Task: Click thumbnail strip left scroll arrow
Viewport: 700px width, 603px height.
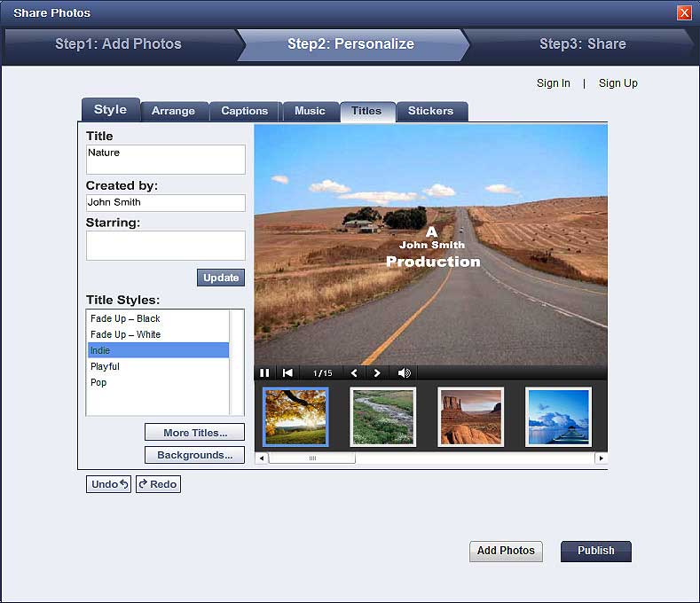Action: 262,458
